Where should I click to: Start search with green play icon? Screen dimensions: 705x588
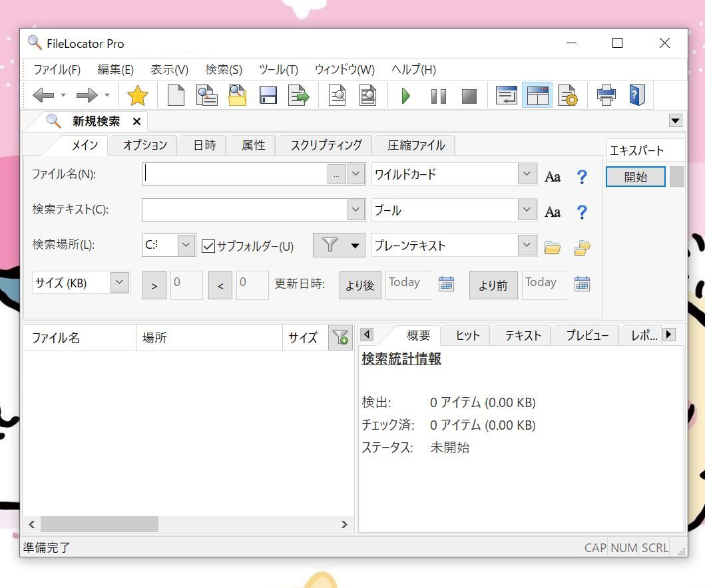click(x=405, y=96)
